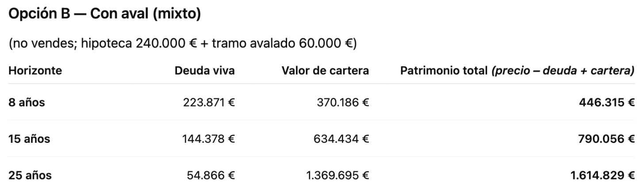Click the 144.378 € debt cell

(209, 139)
